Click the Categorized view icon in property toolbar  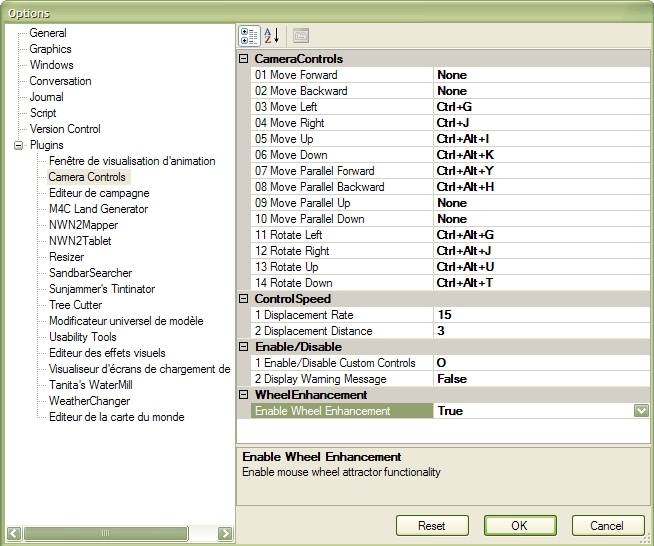(249, 36)
